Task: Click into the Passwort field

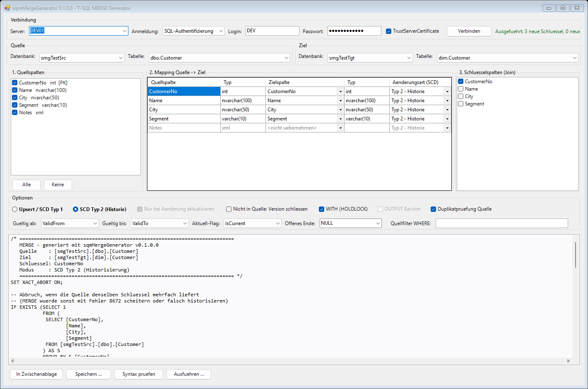Action: [354, 31]
